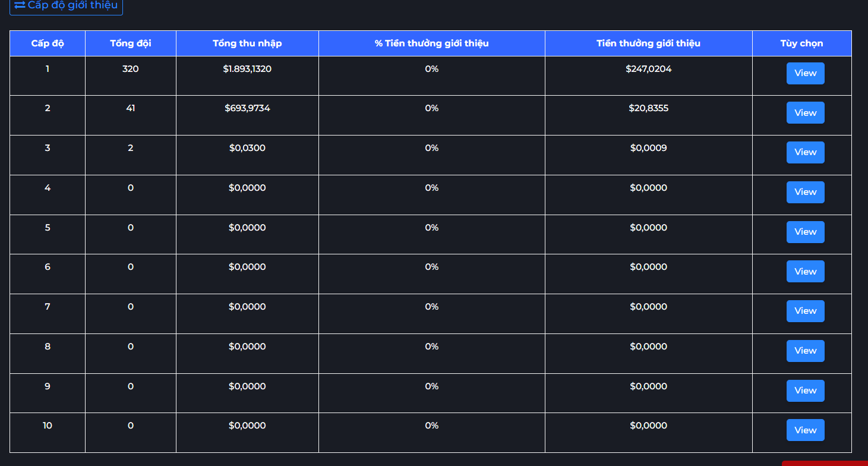Open View for level 1 row
868x466 pixels.
805,73
